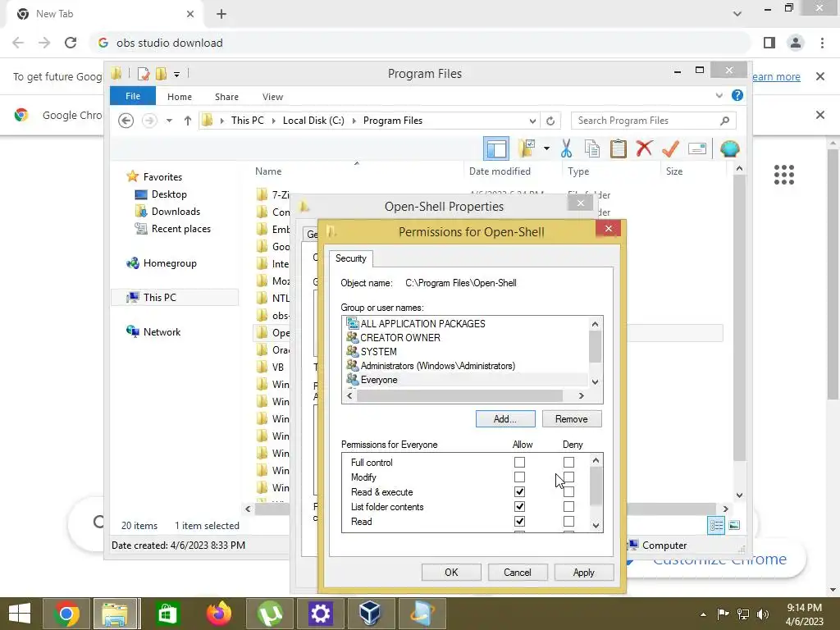Screen dimensions: 840x630
Task: Click the Cut scissors icon
Action: pos(566,148)
